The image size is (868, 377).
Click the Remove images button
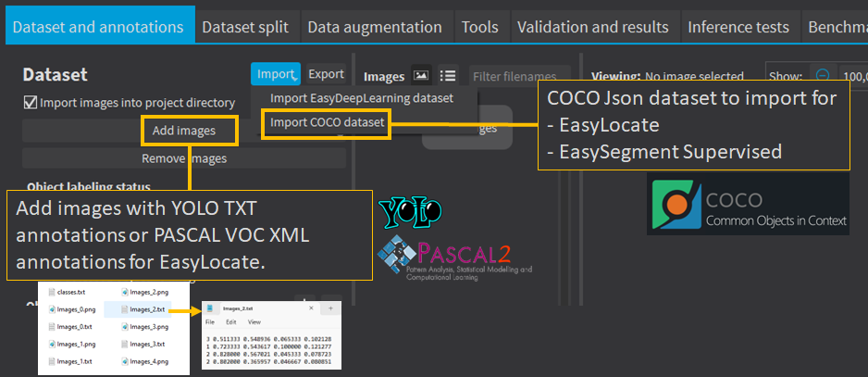click(184, 158)
